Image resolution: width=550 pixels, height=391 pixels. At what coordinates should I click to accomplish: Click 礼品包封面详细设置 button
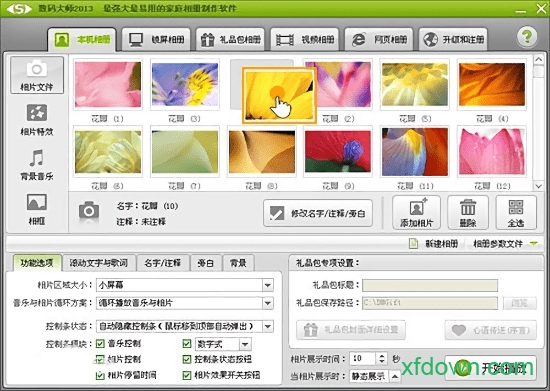[x=351, y=330]
